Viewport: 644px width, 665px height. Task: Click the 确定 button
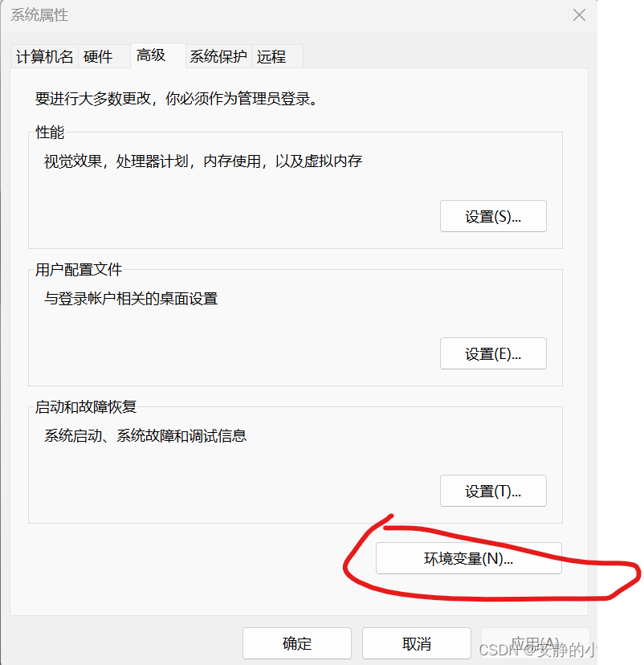point(296,643)
